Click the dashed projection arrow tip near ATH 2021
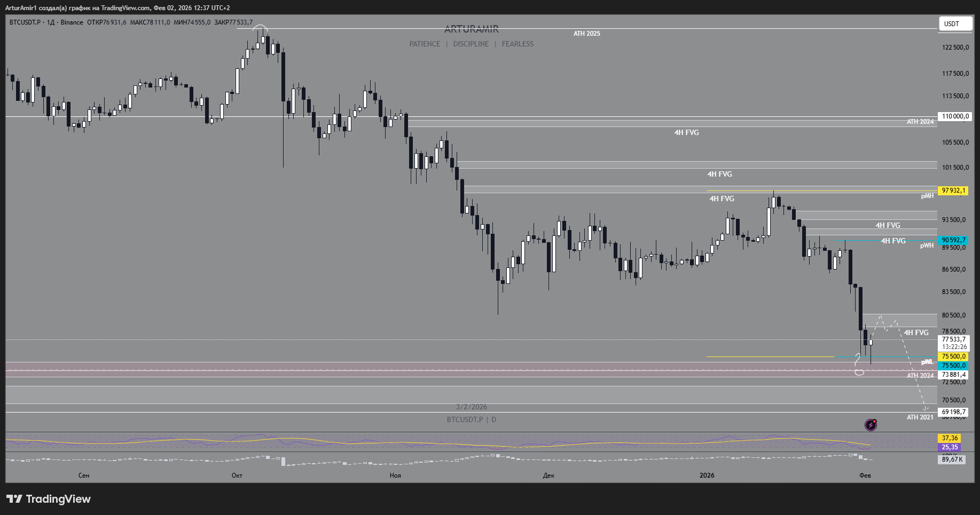 click(926, 408)
